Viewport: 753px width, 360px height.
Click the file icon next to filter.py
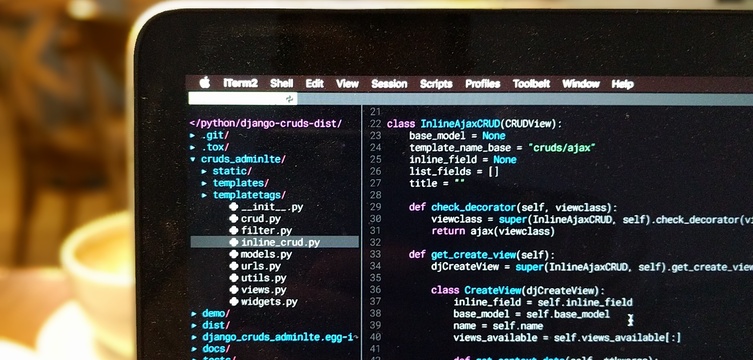click(x=234, y=230)
